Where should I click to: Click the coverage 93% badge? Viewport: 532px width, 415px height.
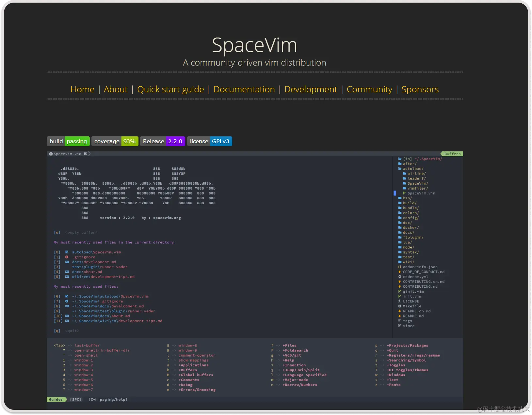click(115, 141)
